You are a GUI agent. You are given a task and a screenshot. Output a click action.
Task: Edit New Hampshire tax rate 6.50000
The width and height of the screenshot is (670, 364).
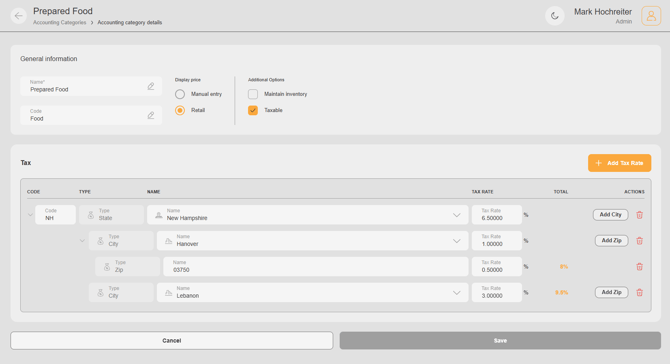(x=497, y=215)
